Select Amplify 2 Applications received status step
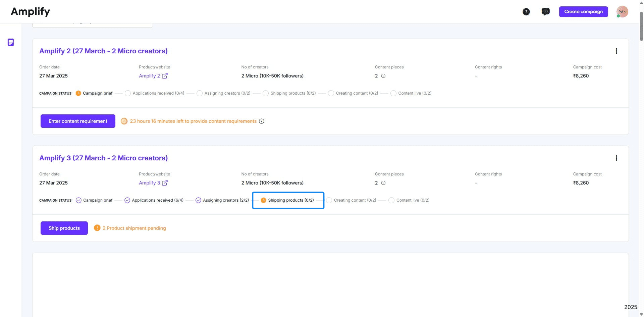This screenshot has height=317, width=644. point(155,93)
